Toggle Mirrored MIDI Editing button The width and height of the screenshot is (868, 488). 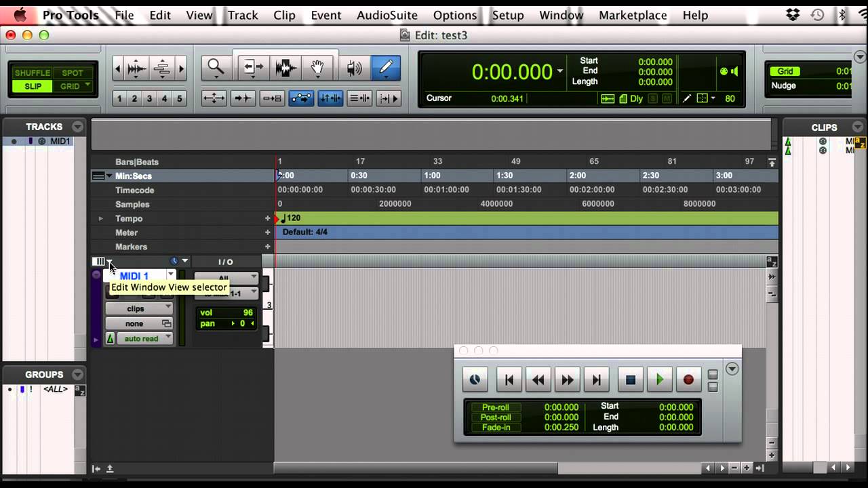point(272,98)
